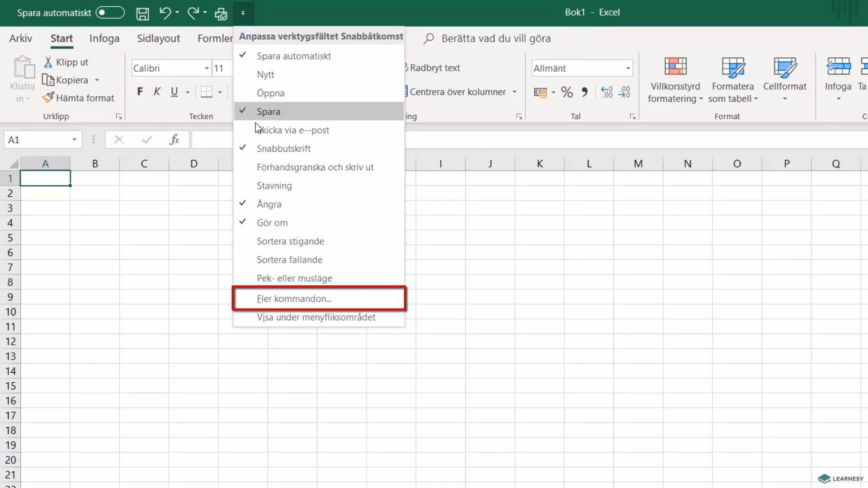868x488 pixels.
Task: Open the Allmänt number format dropdown
Action: coord(628,68)
